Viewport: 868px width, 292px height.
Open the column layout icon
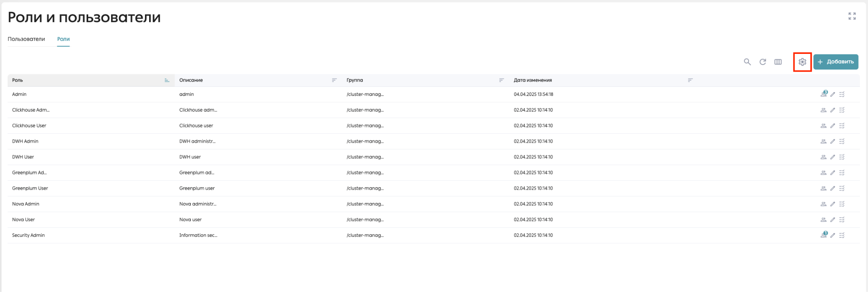click(778, 62)
